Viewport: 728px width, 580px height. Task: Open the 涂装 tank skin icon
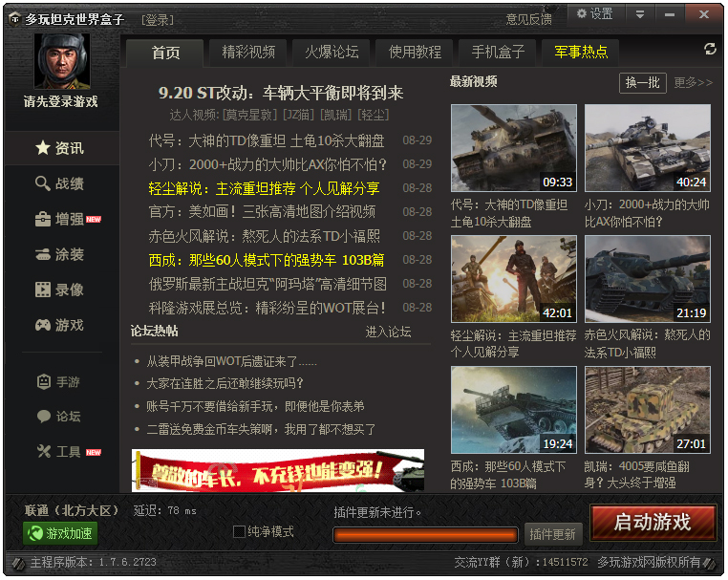(43, 254)
